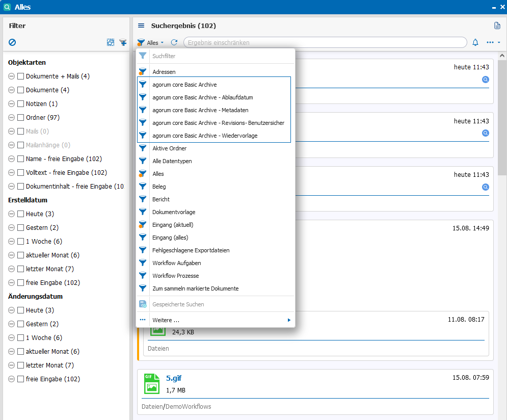
Task: Enable the Notizen (1) filter checkbox
Action: click(x=20, y=104)
